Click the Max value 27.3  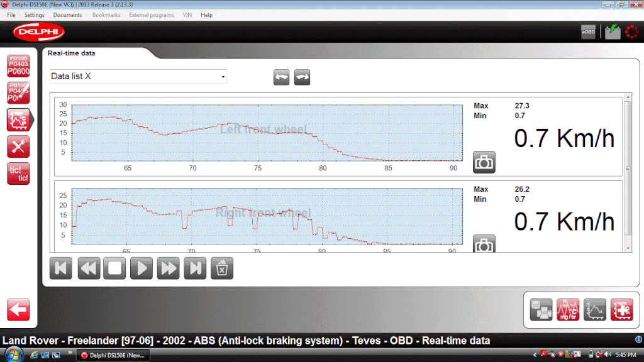click(x=522, y=106)
